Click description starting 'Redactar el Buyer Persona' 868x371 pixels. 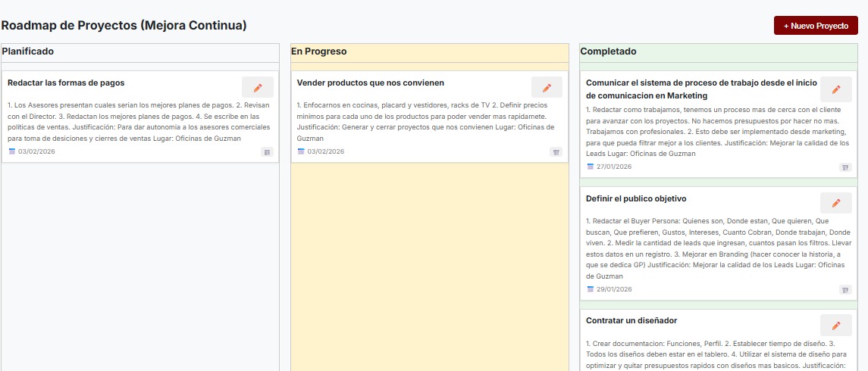tap(719, 248)
